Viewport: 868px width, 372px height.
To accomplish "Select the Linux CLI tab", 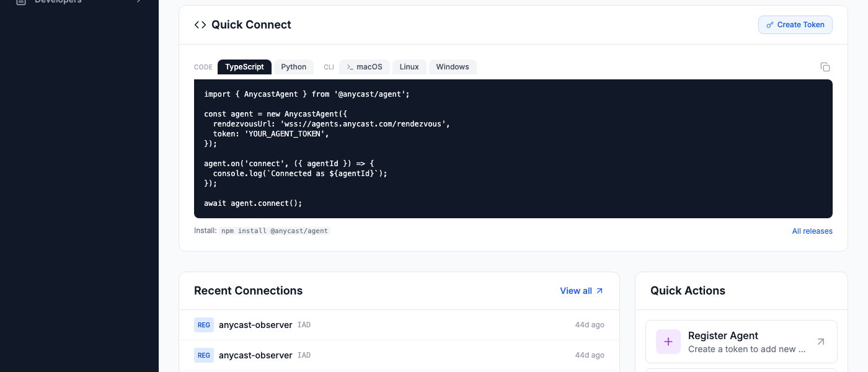I will tap(409, 67).
